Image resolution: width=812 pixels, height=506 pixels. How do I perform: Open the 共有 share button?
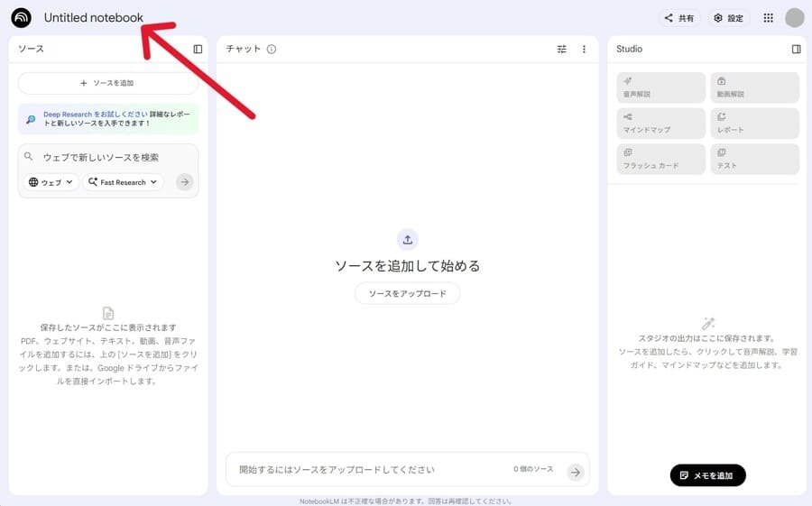pyautogui.click(x=678, y=18)
